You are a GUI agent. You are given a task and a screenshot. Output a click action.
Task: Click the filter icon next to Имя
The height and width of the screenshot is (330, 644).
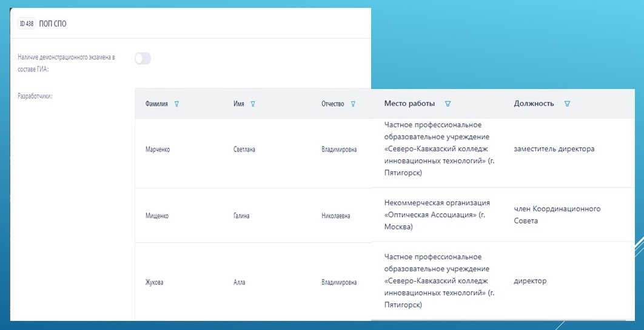click(x=253, y=104)
